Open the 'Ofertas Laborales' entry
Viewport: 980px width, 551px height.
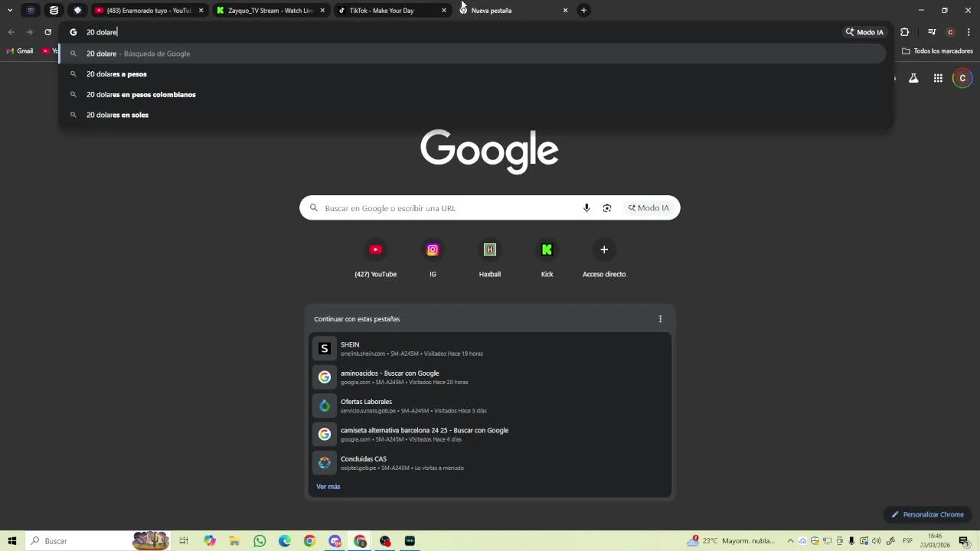pos(490,406)
